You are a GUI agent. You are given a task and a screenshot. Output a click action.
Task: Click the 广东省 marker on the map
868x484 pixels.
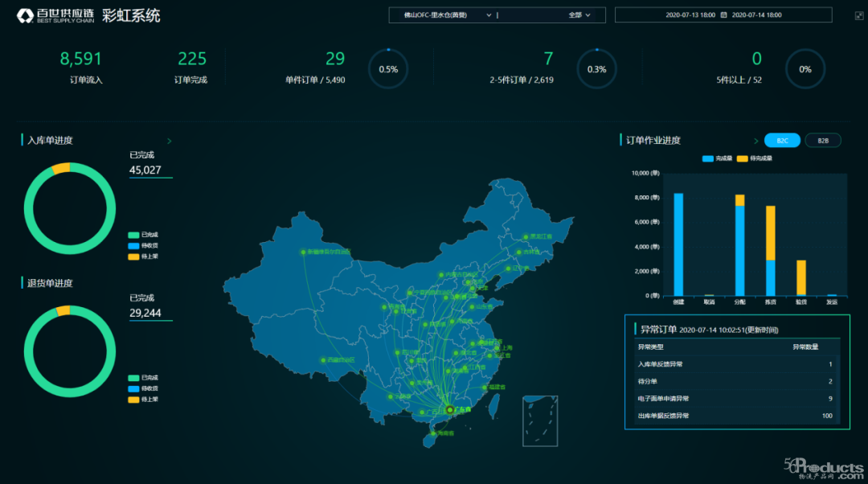pyautogui.click(x=450, y=410)
